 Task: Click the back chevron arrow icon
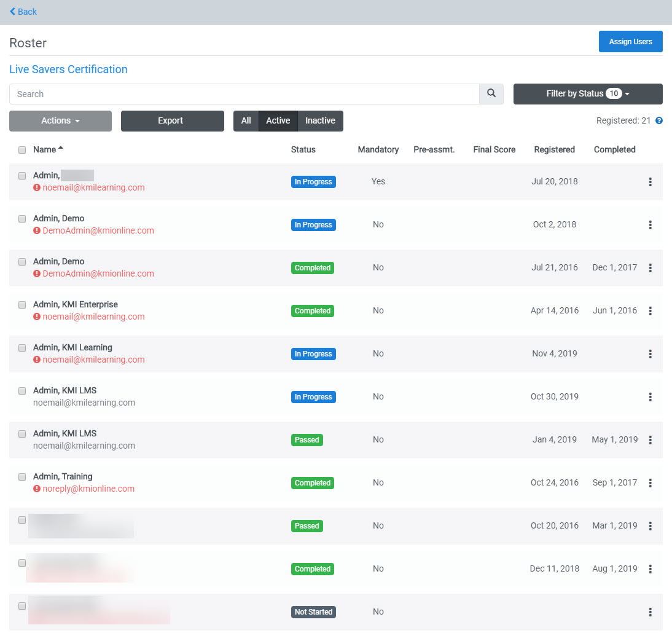[13, 12]
